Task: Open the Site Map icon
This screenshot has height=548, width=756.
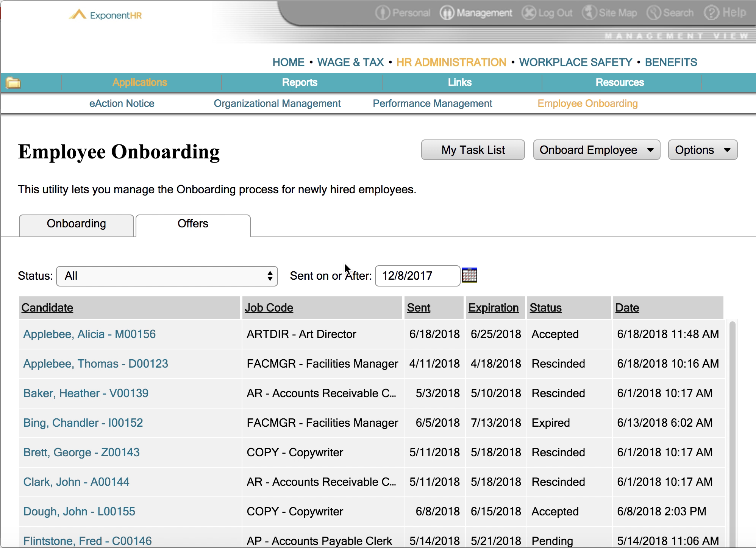Action: pos(589,13)
